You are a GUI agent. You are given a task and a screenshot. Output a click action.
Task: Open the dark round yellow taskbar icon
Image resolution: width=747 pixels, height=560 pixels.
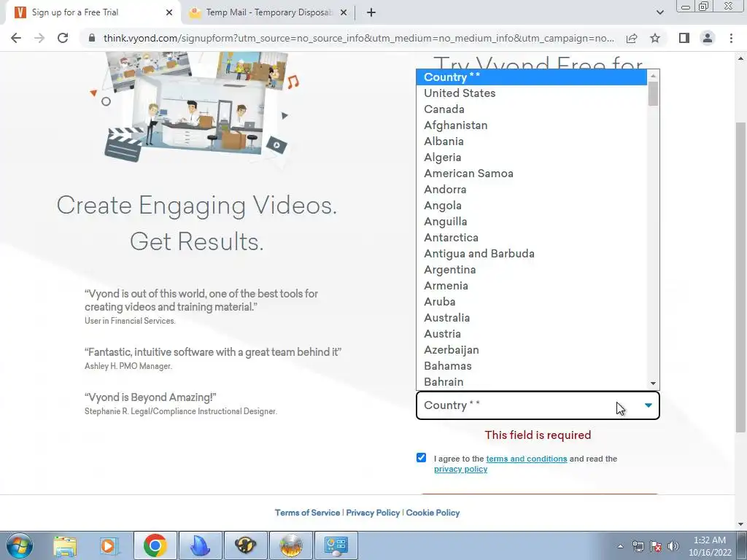(x=245, y=545)
